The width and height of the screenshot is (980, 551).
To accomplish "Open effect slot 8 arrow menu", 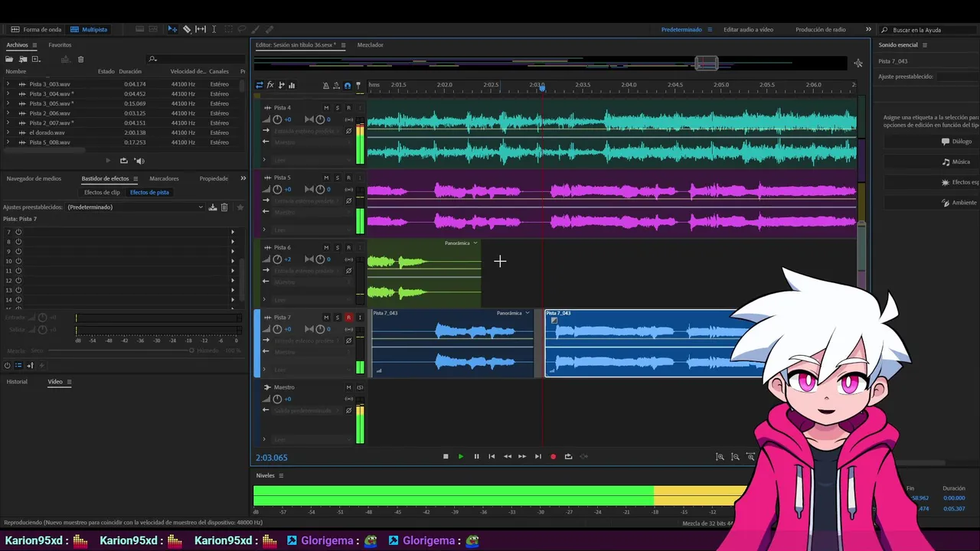I will [233, 242].
